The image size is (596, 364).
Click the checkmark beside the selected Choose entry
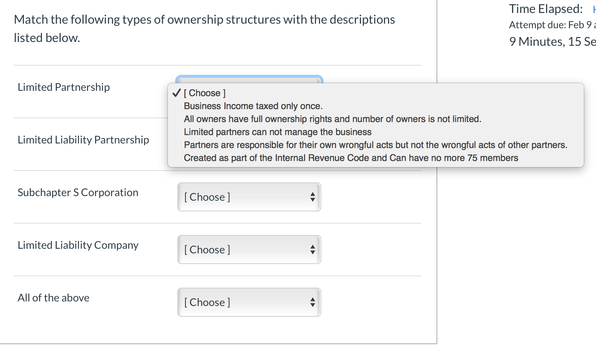pos(176,92)
